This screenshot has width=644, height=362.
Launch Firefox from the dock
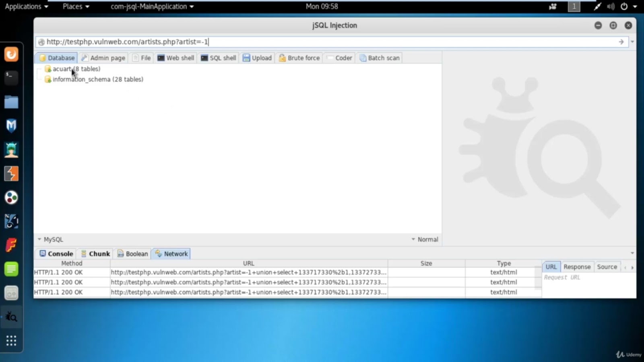point(11,53)
